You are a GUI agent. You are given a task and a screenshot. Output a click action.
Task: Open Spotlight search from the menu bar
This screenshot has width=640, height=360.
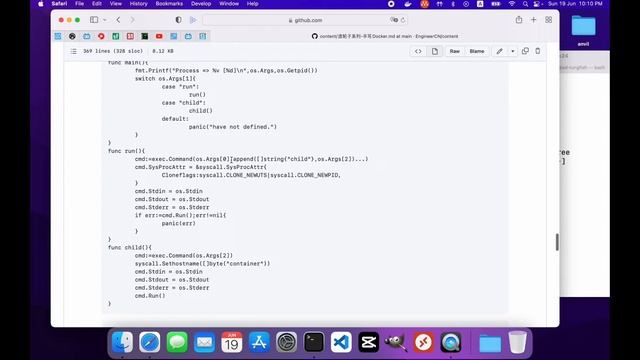[525, 4]
